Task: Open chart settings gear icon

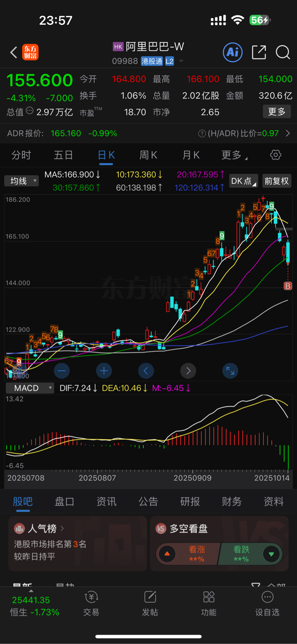Action: (x=275, y=155)
